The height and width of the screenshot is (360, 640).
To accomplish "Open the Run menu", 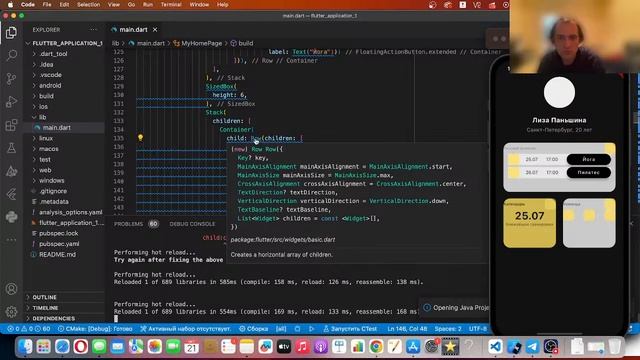I will pos(148,4).
